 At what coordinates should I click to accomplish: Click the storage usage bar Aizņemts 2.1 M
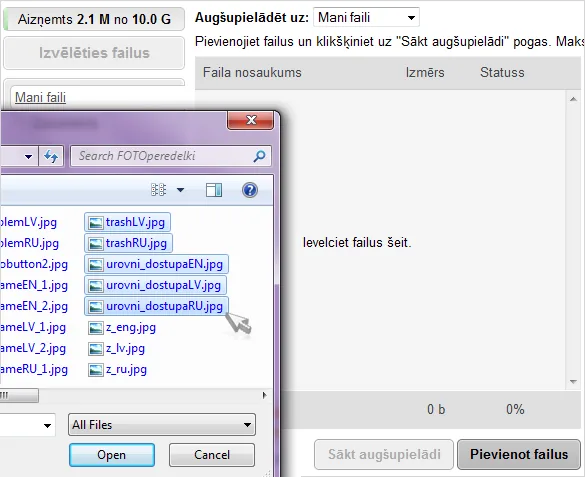click(94, 19)
